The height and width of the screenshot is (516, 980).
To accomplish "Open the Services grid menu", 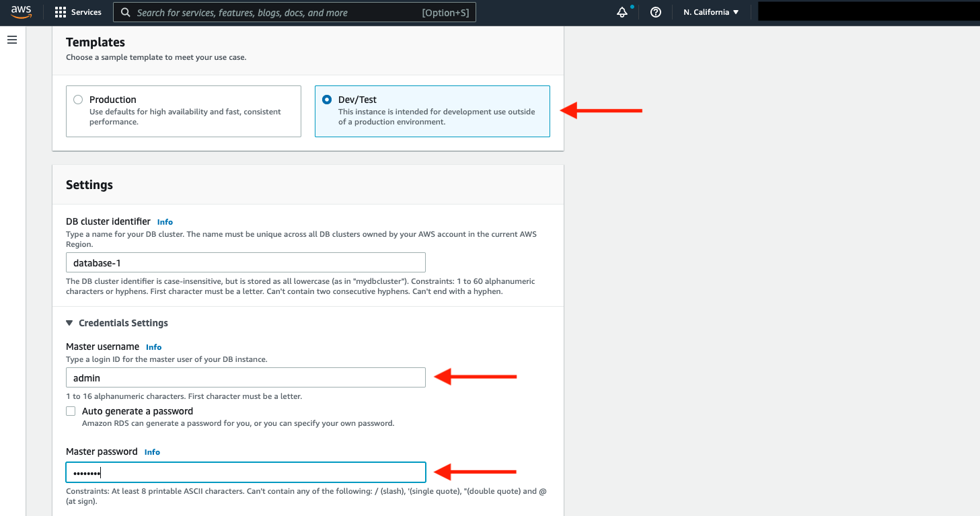I will tap(61, 12).
